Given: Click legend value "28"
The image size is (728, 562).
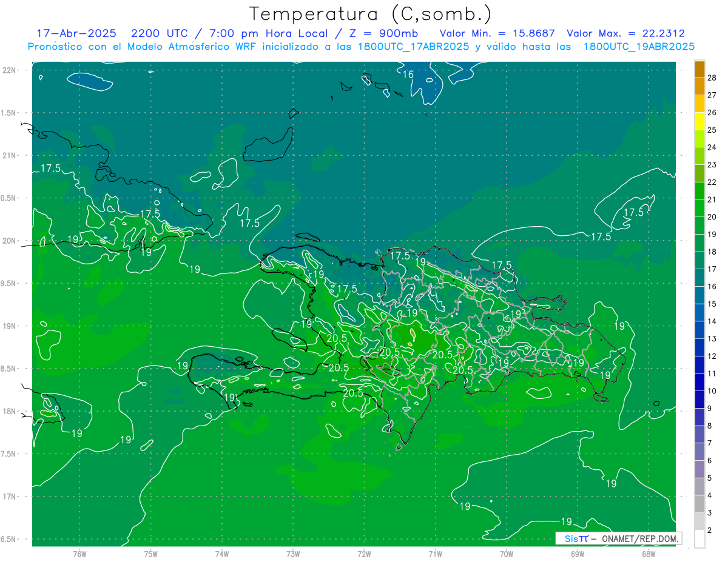Looking at the screenshot, I should 712,78.
